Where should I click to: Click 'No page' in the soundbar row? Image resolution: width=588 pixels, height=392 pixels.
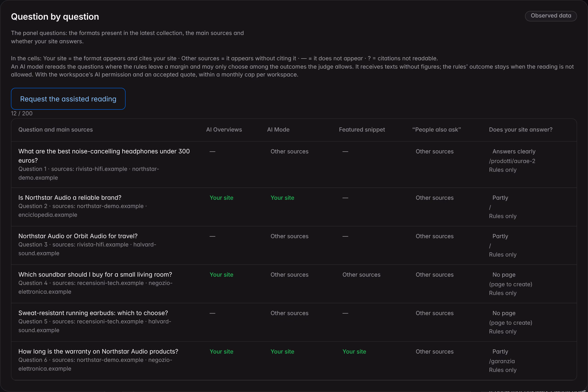point(504,275)
